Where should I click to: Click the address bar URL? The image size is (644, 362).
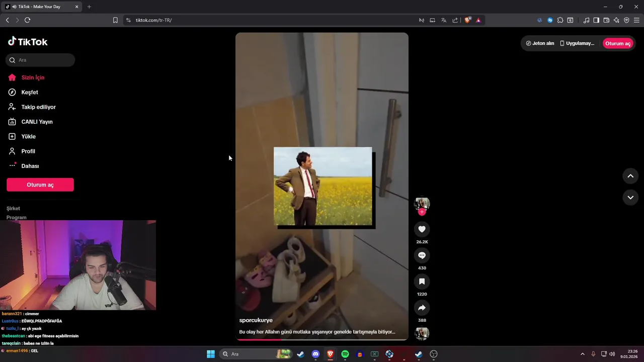[x=153, y=20]
